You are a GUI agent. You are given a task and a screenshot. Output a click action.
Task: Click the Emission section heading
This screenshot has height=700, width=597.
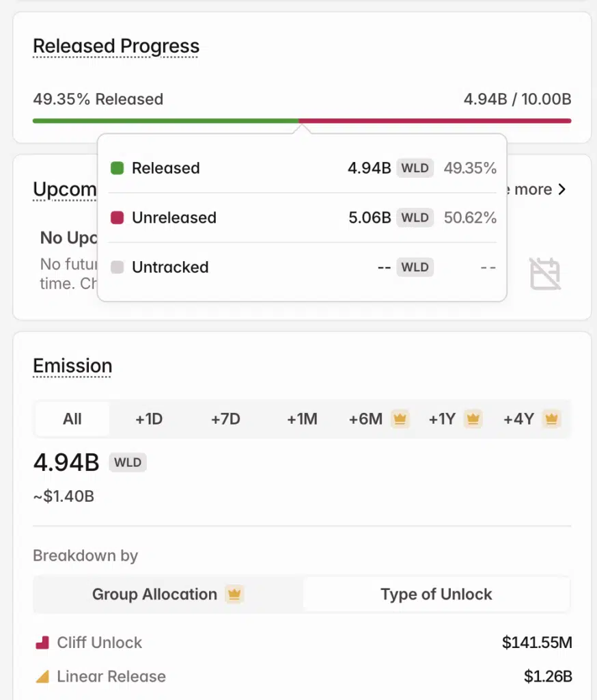tap(72, 366)
